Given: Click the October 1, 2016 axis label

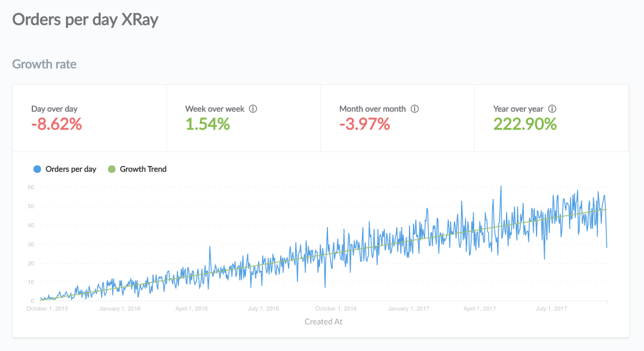Looking at the screenshot, I should coord(336,309).
